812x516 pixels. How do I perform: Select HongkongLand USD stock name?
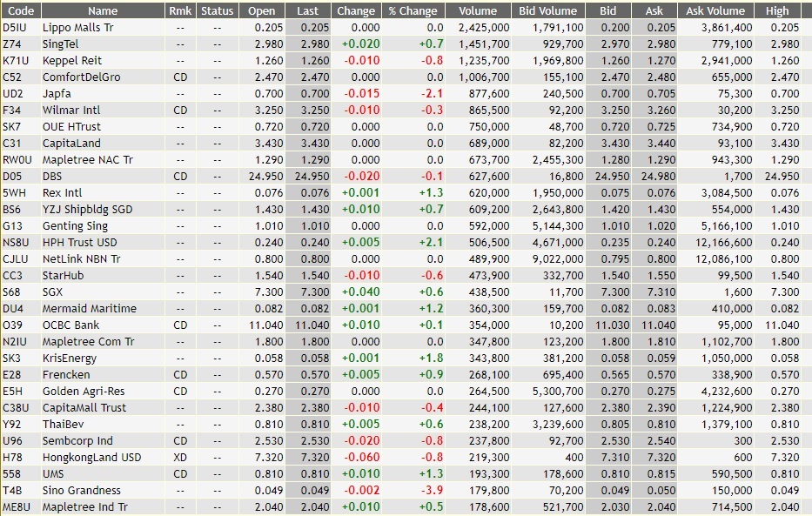point(91,458)
